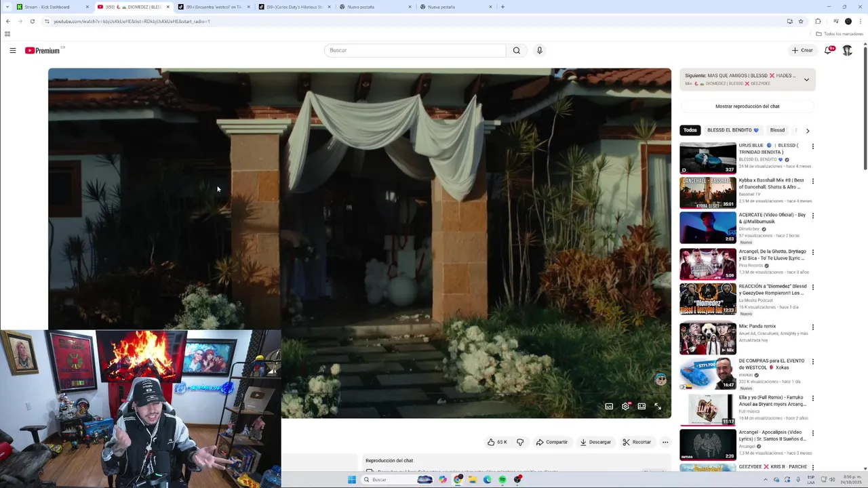The height and width of the screenshot is (488, 868).
Task: Toggle theater mode on the player
Action: click(x=642, y=407)
